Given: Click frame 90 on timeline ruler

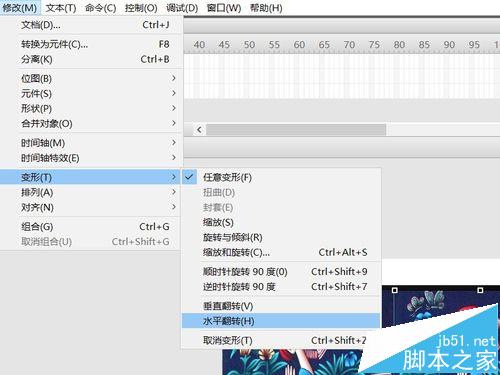Looking at the screenshot, I should (x=449, y=45).
